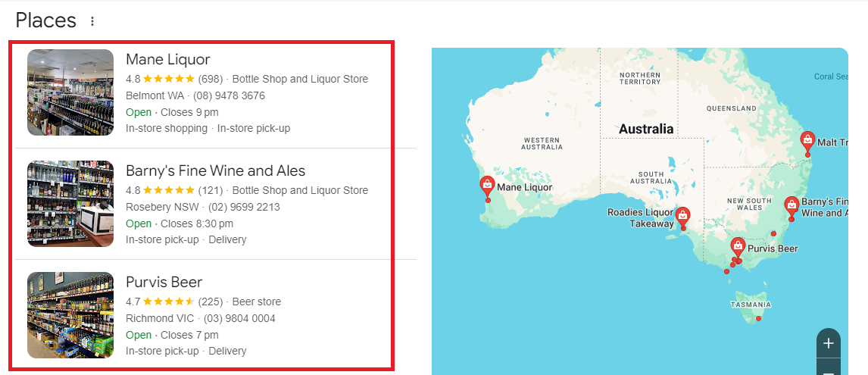Click the Places heading
Viewport: 868px width, 375px height.
click(45, 20)
